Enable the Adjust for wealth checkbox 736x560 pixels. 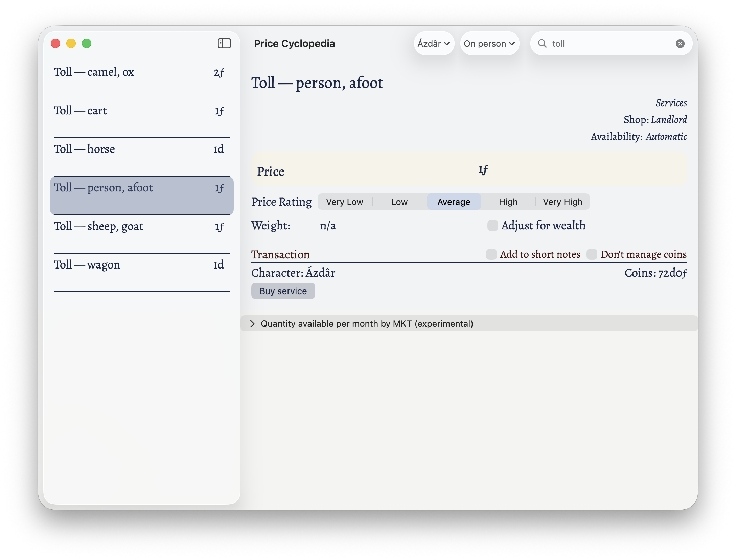[x=492, y=226]
